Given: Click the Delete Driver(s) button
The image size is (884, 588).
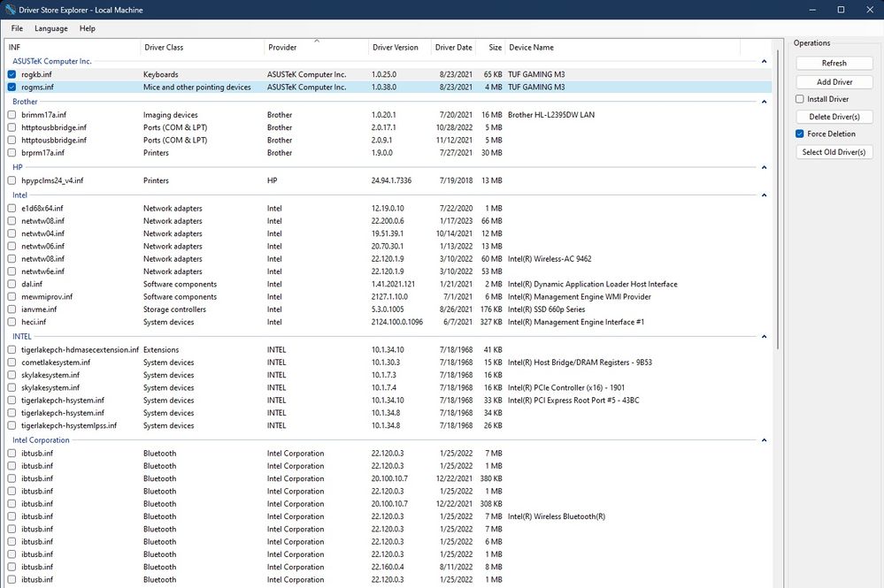Looking at the screenshot, I should pyautogui.click(x=834, y=117).
